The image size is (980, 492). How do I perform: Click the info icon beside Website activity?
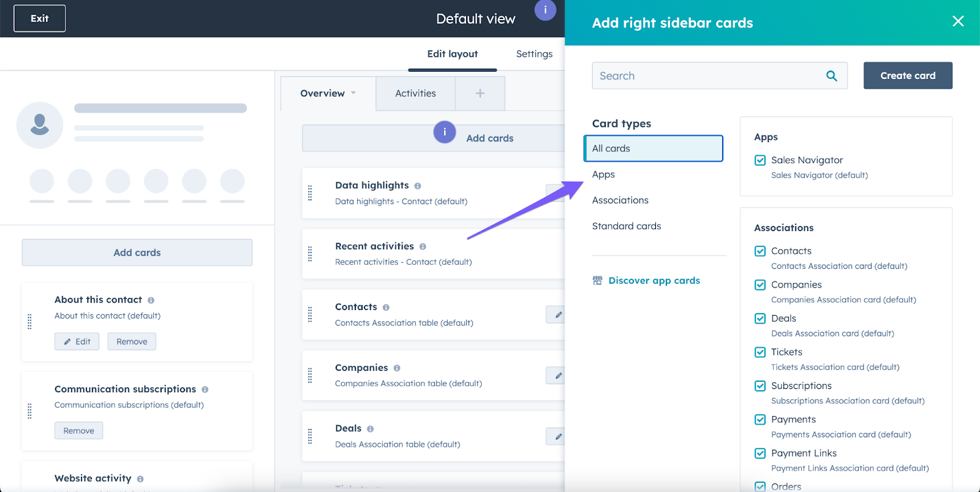(140, 479)
